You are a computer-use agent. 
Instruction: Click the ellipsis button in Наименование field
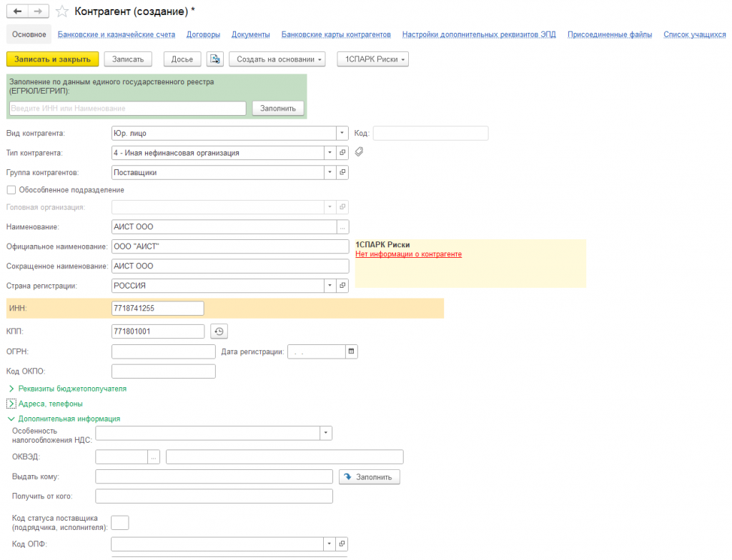point(342,227)
